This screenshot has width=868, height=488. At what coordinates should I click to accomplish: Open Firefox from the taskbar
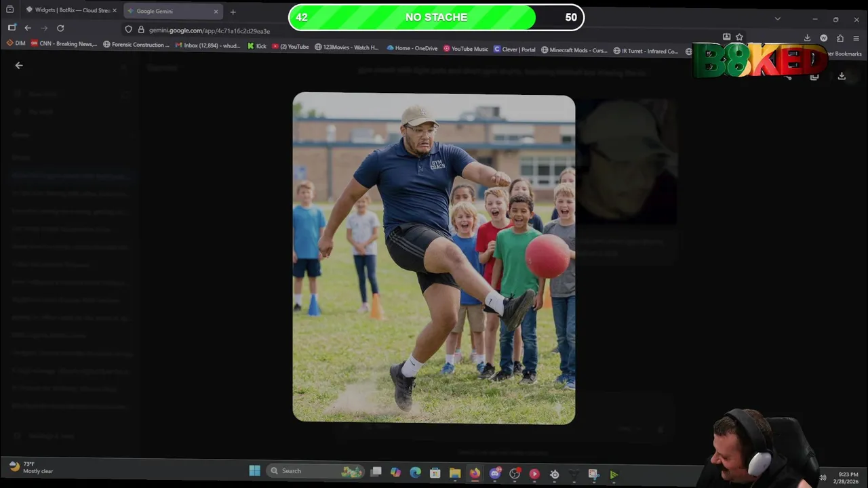[x=475, y=473]
